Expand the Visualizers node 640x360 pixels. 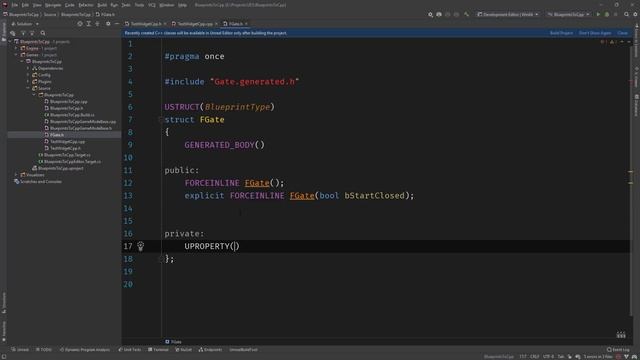click(16, 175)
